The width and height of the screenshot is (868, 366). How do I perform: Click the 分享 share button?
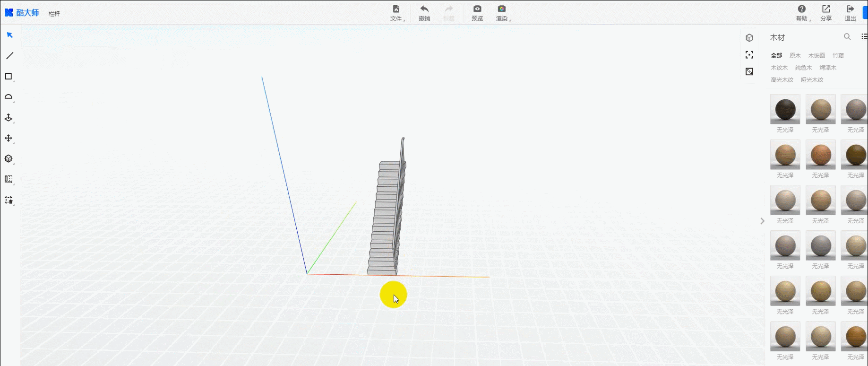tap(826, 13)
